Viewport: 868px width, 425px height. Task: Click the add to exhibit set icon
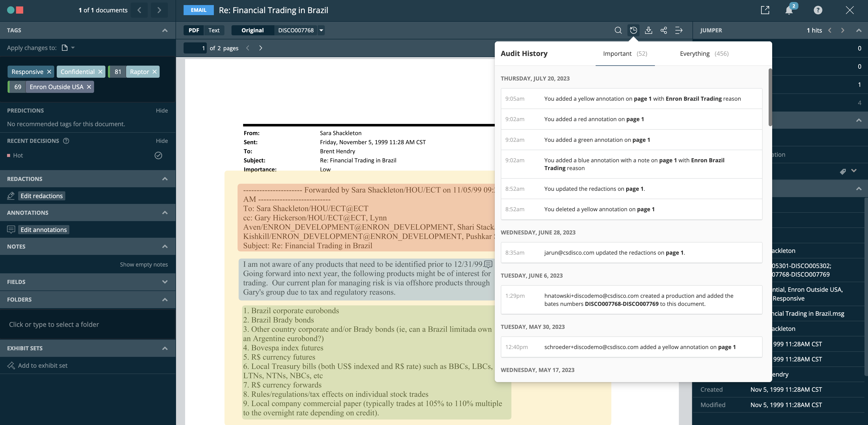tap(11, 365)
